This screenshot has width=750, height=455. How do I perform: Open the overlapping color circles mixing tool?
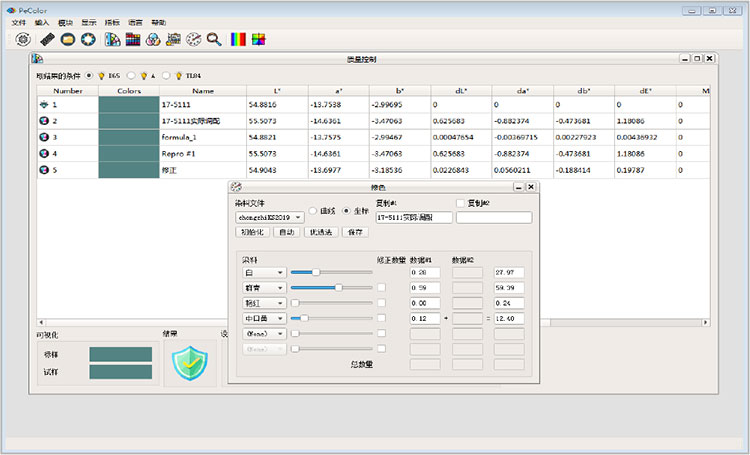(x=153, y=40)
